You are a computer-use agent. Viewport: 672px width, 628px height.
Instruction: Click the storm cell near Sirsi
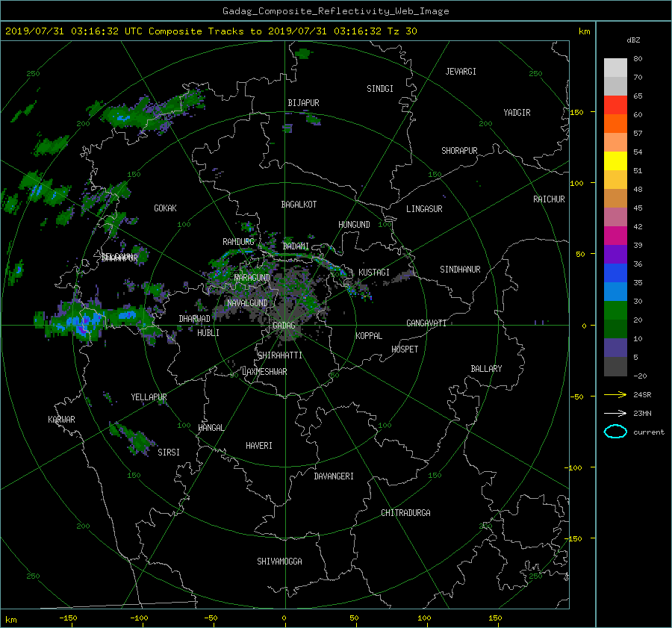(134, 438)
